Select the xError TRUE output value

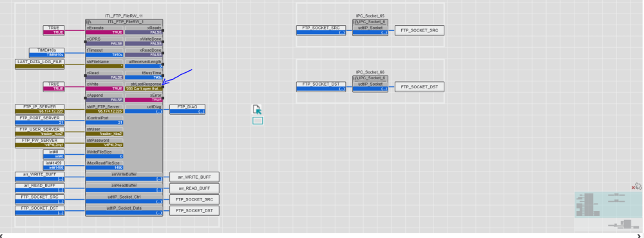[x=144, y=99]
